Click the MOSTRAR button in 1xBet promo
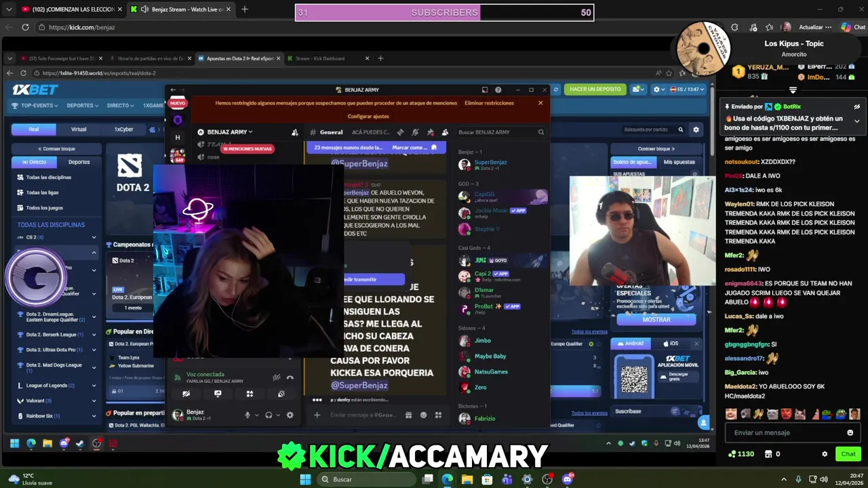 point(656,319)
